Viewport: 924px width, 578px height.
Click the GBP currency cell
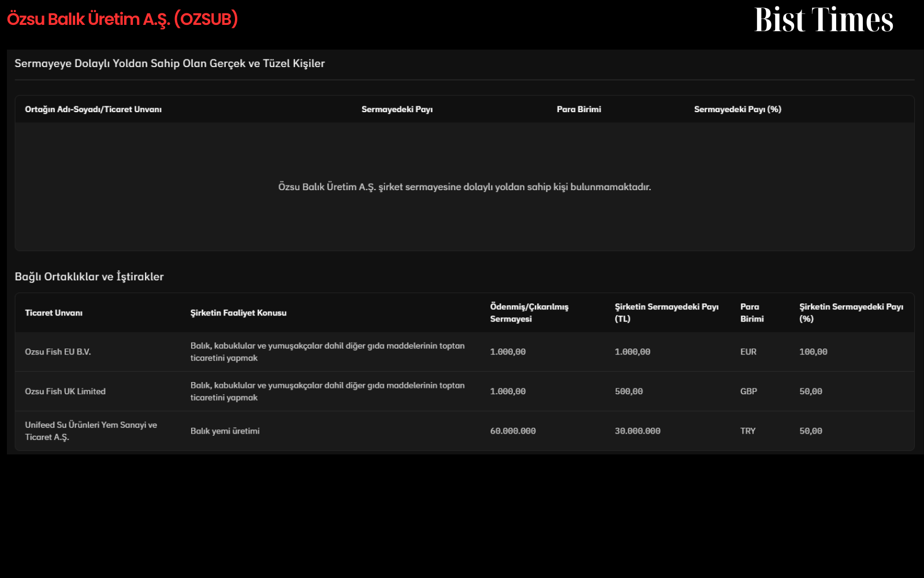click(x=748, y=391)
